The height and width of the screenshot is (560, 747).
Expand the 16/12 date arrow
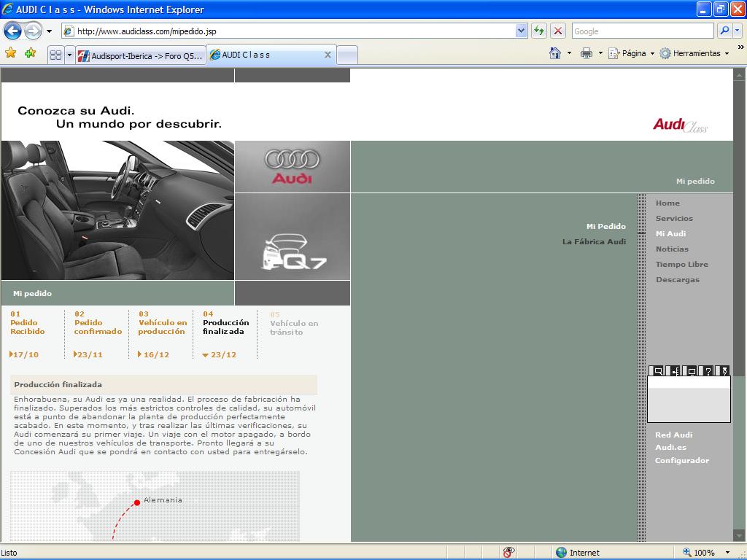[139, 354]
